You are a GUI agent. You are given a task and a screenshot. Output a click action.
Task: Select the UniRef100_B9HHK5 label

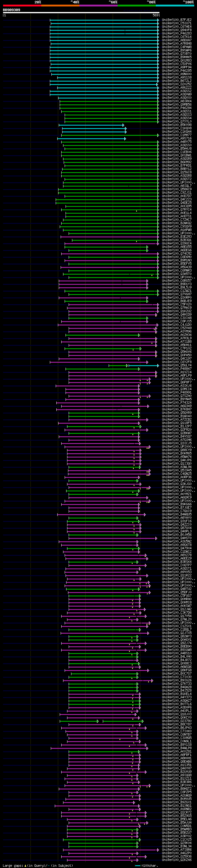[x=177, y=57]
